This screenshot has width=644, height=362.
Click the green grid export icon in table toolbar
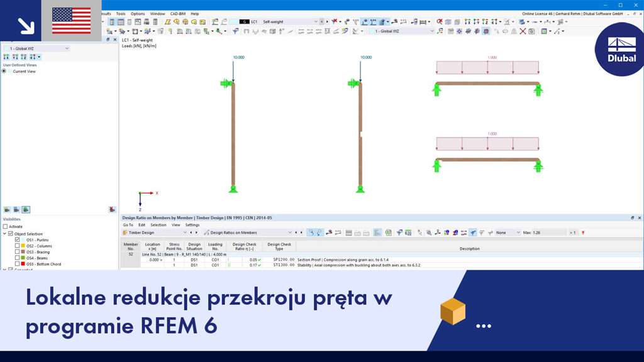click(x=388, y=233)
